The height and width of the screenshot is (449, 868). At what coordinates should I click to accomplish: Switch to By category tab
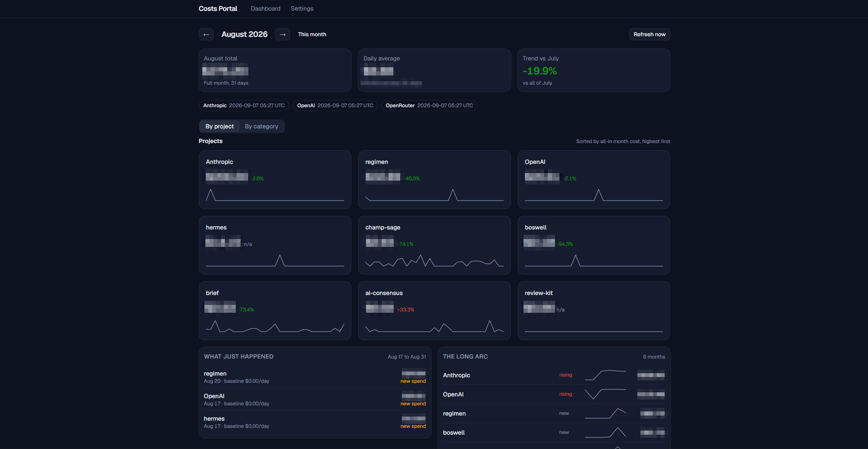coord(261,126)
